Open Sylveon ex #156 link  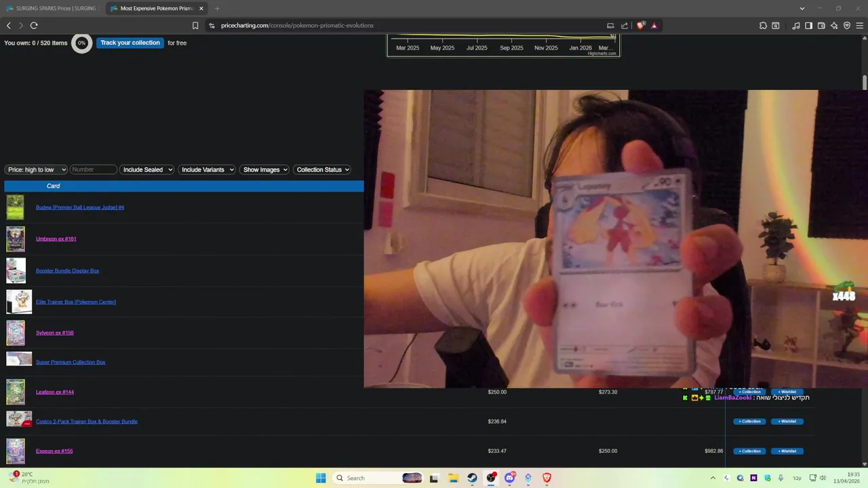coord(55,333)
